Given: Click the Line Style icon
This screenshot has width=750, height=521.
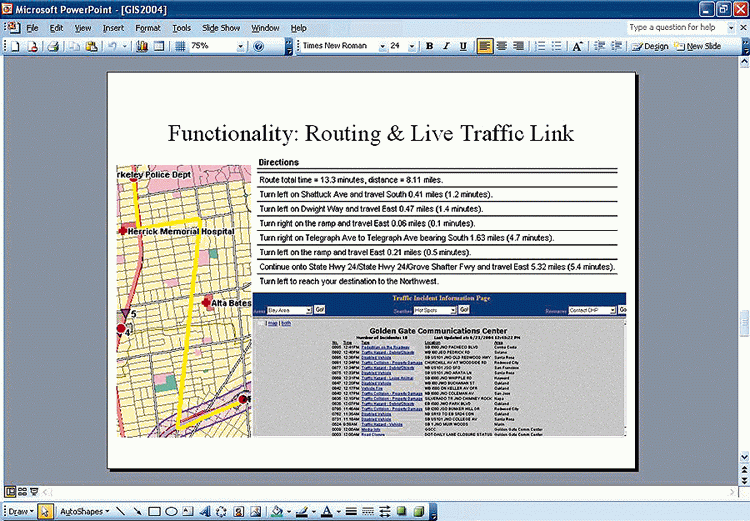Looking at the screenshot, I should point(351,511).
